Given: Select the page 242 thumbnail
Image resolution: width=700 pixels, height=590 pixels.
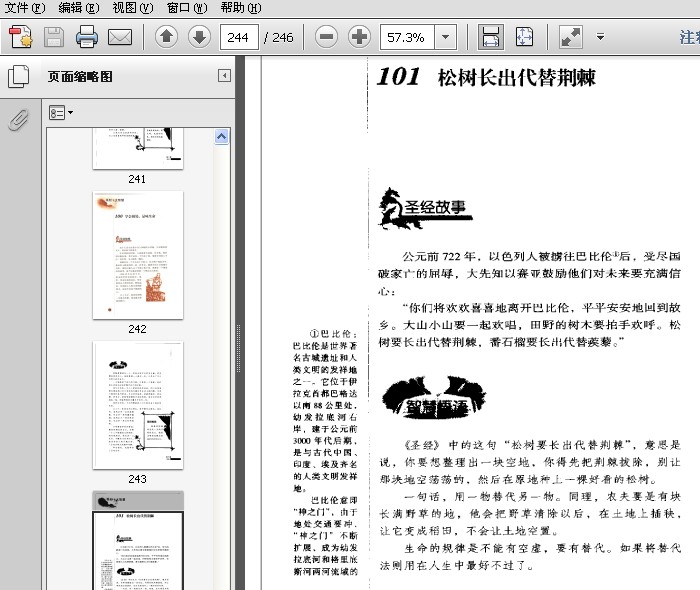Looking at the screenshot, I should (137, 255).
